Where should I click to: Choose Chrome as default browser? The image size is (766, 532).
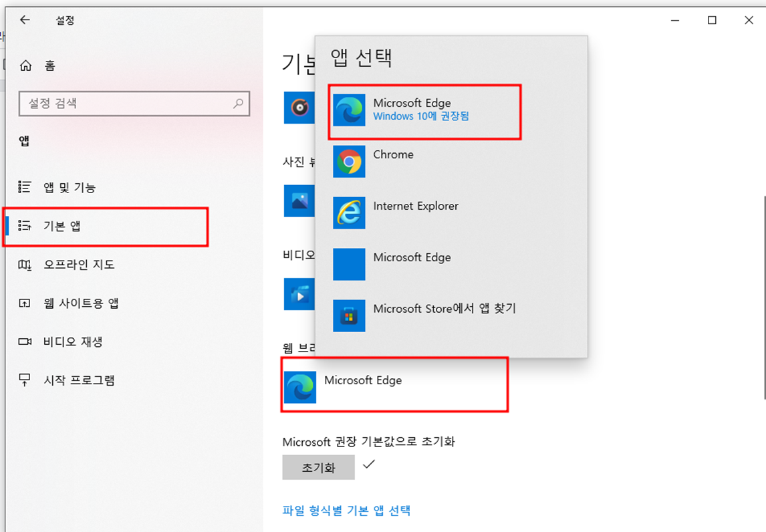click(393, 155)
